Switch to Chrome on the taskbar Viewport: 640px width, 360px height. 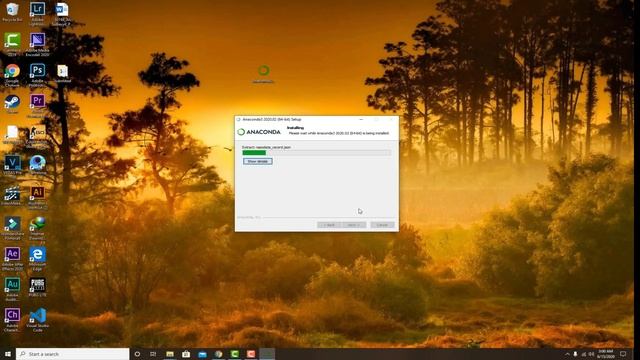[219, 354]
